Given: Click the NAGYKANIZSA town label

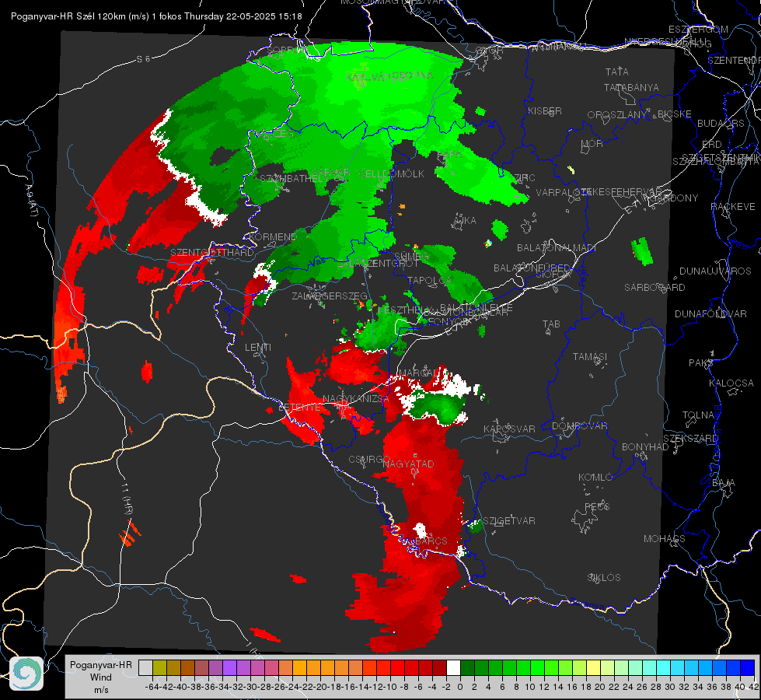Looking at the screenshot, I should [x=356, y=399].
